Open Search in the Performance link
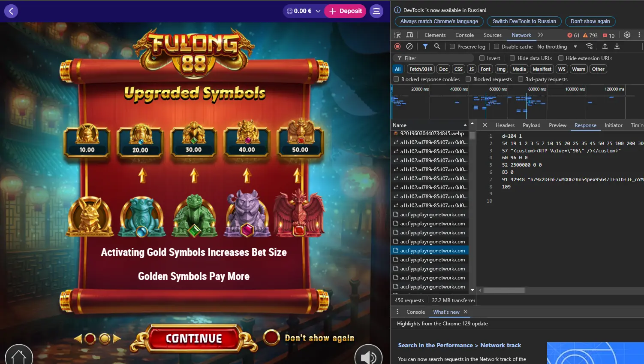The height and width of the screenshot is (364, 644). [x=459, y=345]
